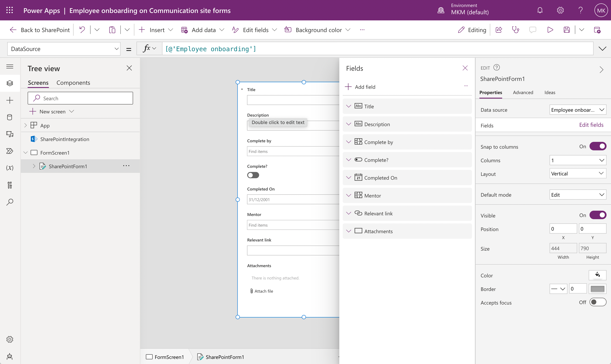Click the Edit fields button in toolbar

255,30
